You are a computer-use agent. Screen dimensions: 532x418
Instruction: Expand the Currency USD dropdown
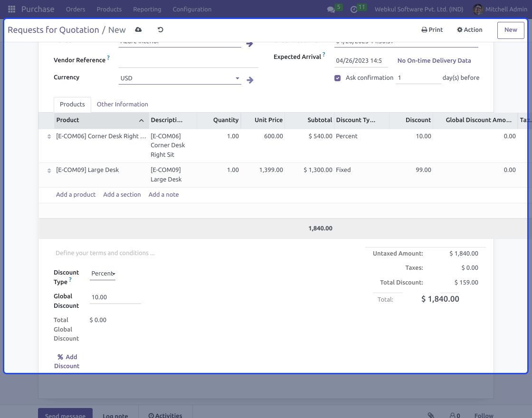237,78
